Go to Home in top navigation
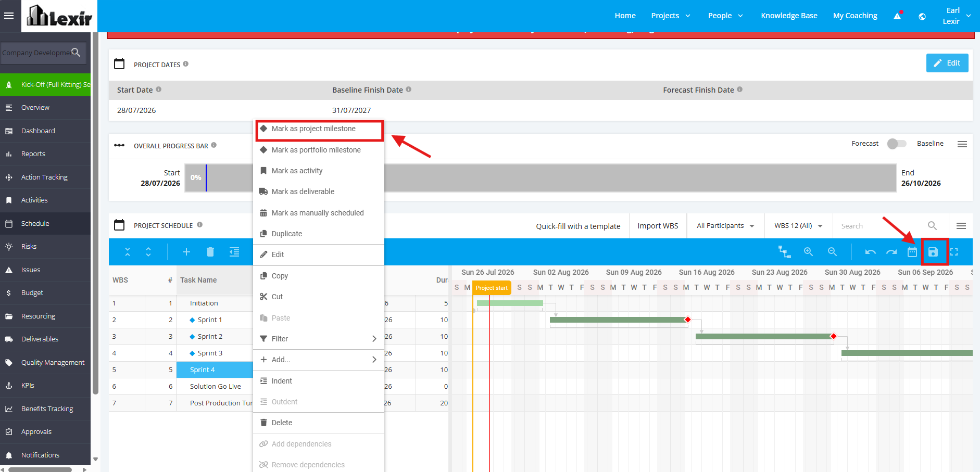The height and width of the screenshot is (472, 980). [x=625, y=16]
